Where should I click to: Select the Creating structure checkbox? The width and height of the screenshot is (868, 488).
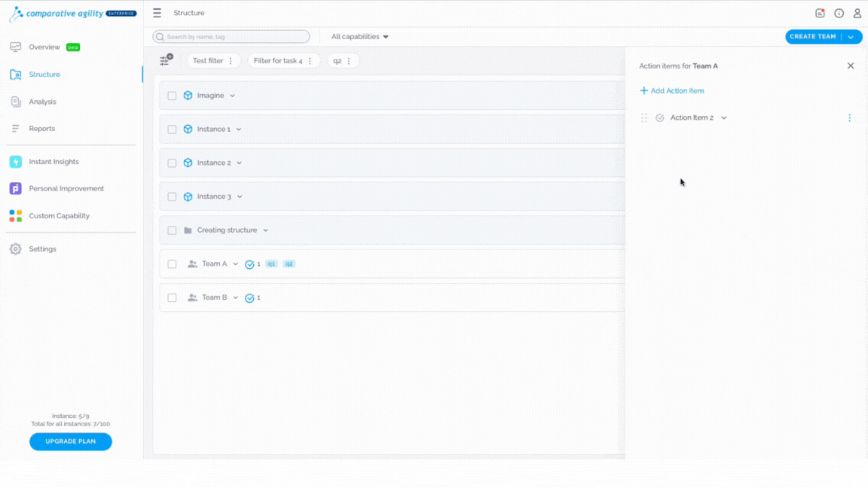point(172,230)
